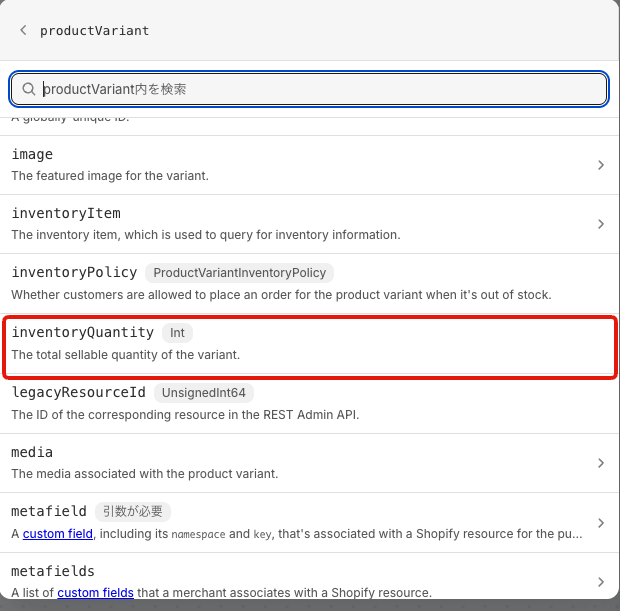The image size is (620, 611).
Task: Open the custom field link
Action: 57,534
